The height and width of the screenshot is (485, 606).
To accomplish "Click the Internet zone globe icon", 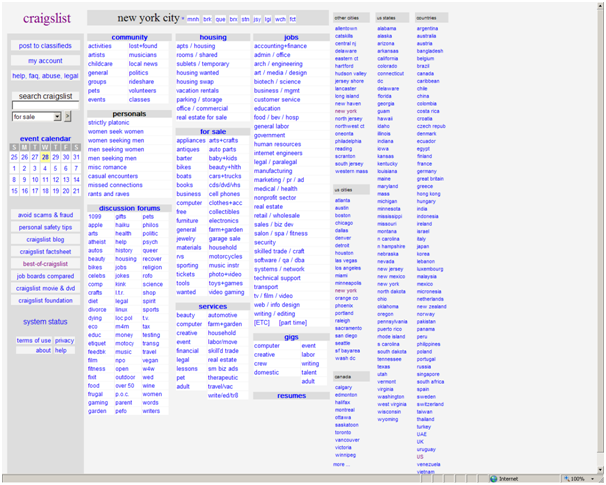I will coord(494,478).
